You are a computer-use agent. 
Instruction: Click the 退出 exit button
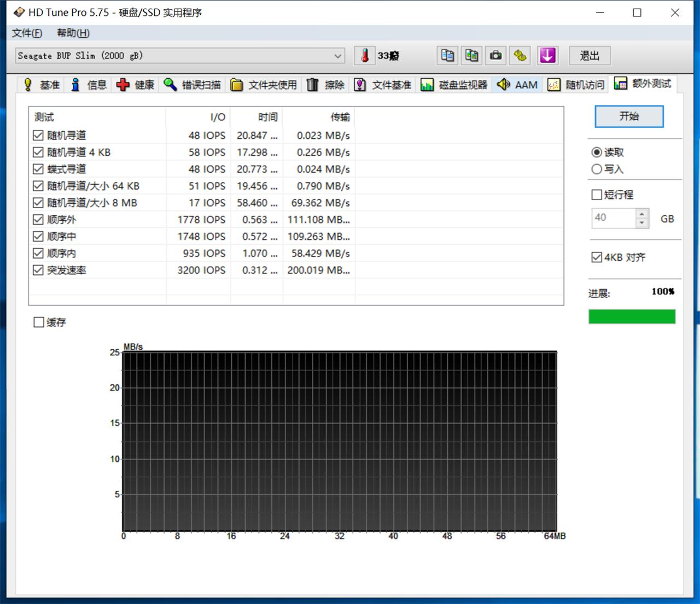click(x=590, y=56)
